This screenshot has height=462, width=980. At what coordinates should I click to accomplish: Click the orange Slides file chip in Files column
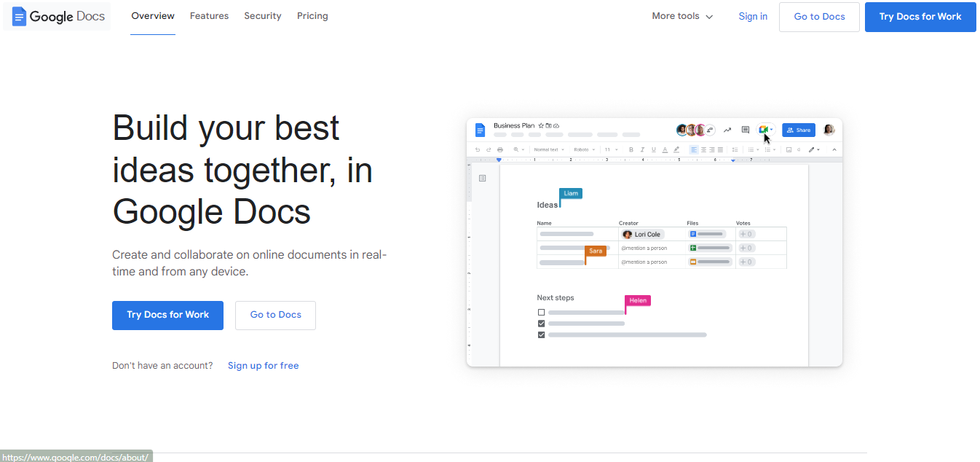pos(710,262)
